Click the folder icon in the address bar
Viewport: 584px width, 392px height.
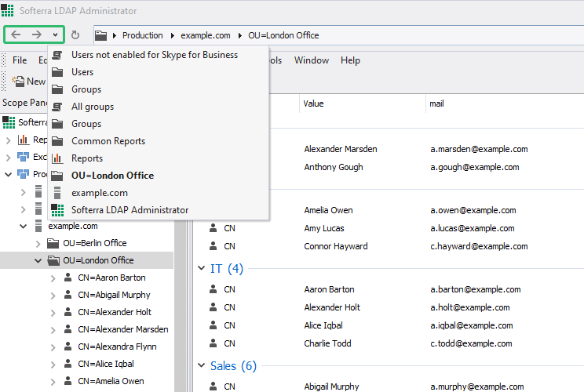point(100,36)
